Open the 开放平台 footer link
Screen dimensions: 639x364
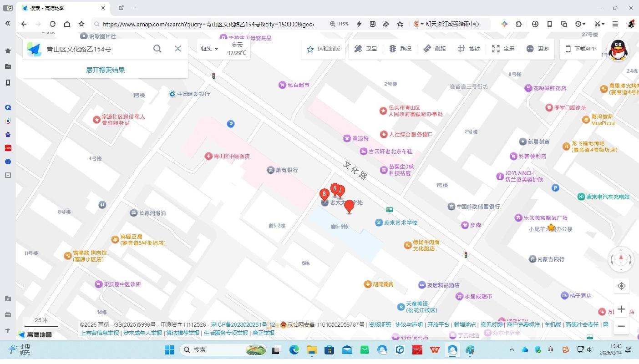click(x=438, y=324)
